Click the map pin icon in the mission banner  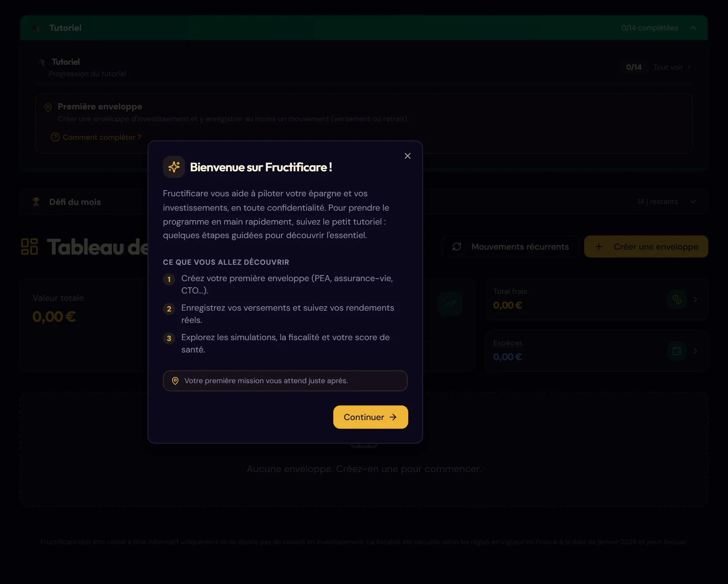pyautogui.click(x=175, y=381)
